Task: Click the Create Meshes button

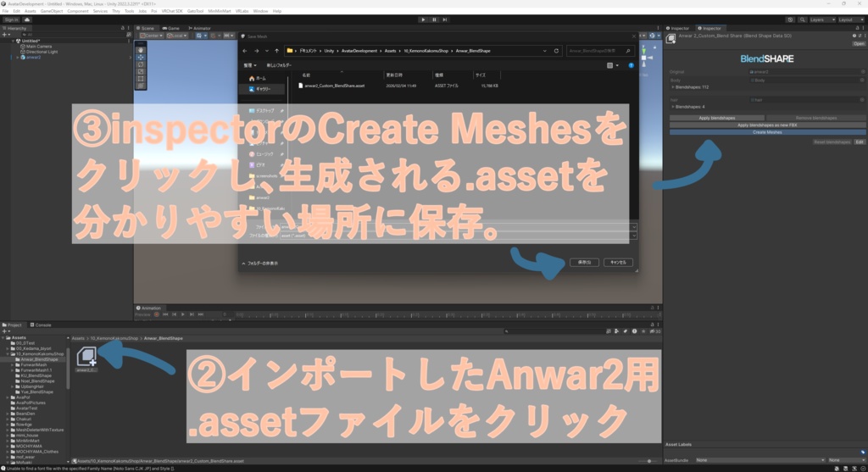Action: [x=767, y=132]
